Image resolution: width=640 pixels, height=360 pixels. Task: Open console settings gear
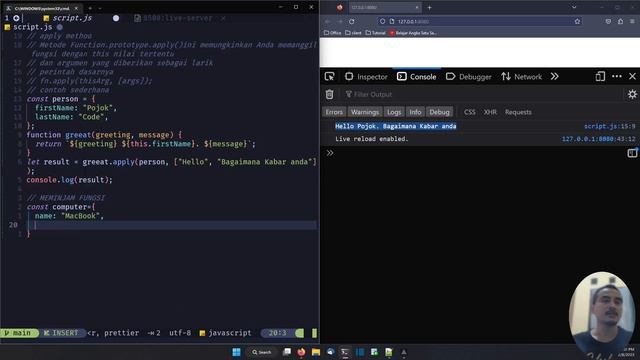click(x=632, y=94)
